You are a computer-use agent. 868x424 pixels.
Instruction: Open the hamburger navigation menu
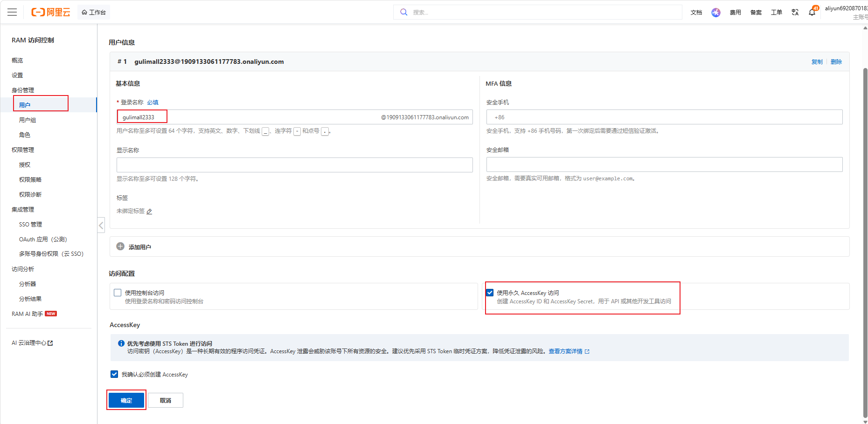coord(12,12)
